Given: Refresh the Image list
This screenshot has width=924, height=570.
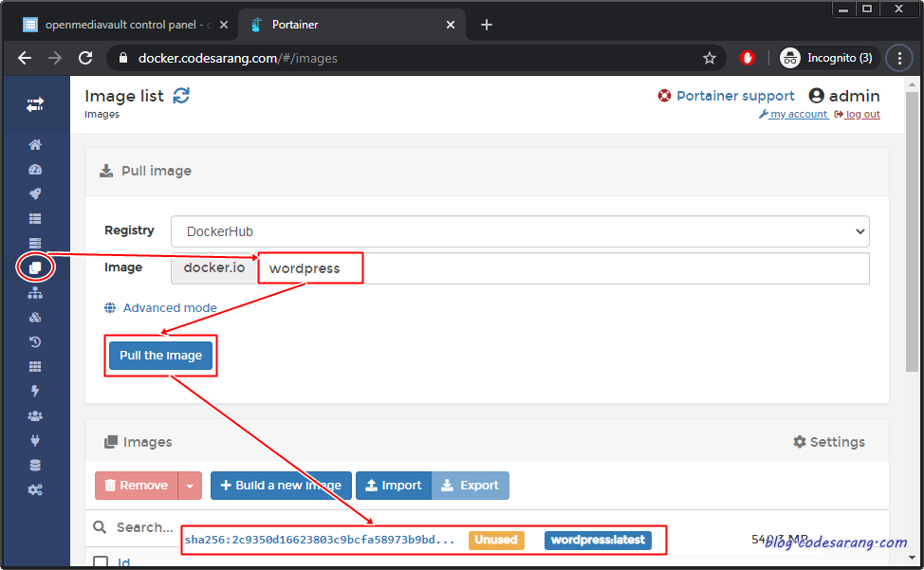Looking at the screenshot, I should 181,96.
